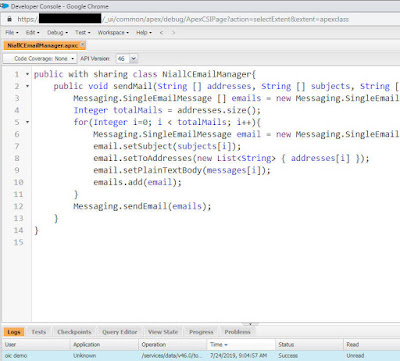400x361 pixels.
Task: Open the File menu
Action: tap(12, 32)
